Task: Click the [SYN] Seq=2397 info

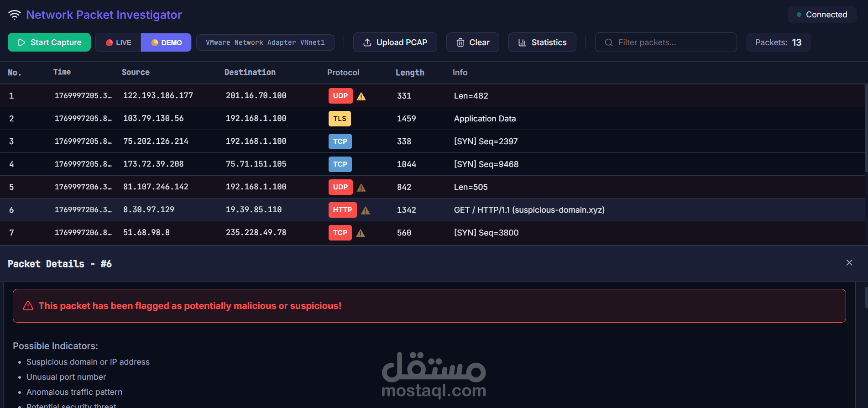Action: click(486, 141)
